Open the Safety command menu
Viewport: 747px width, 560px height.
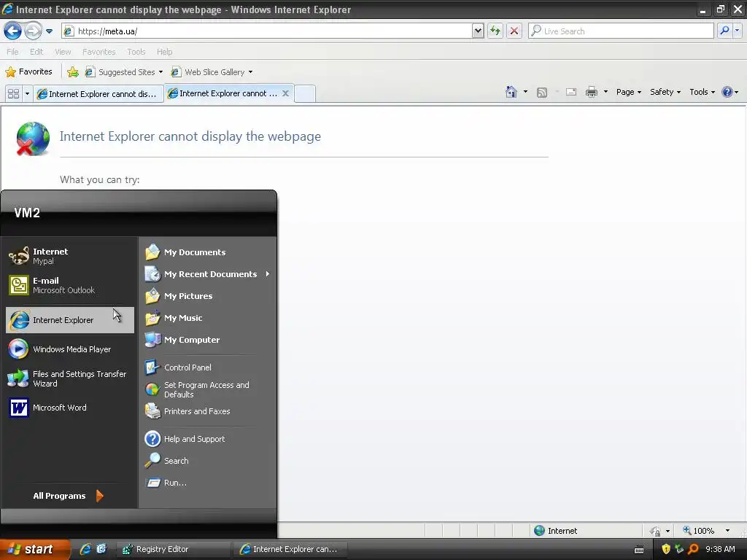coord(665,92)
